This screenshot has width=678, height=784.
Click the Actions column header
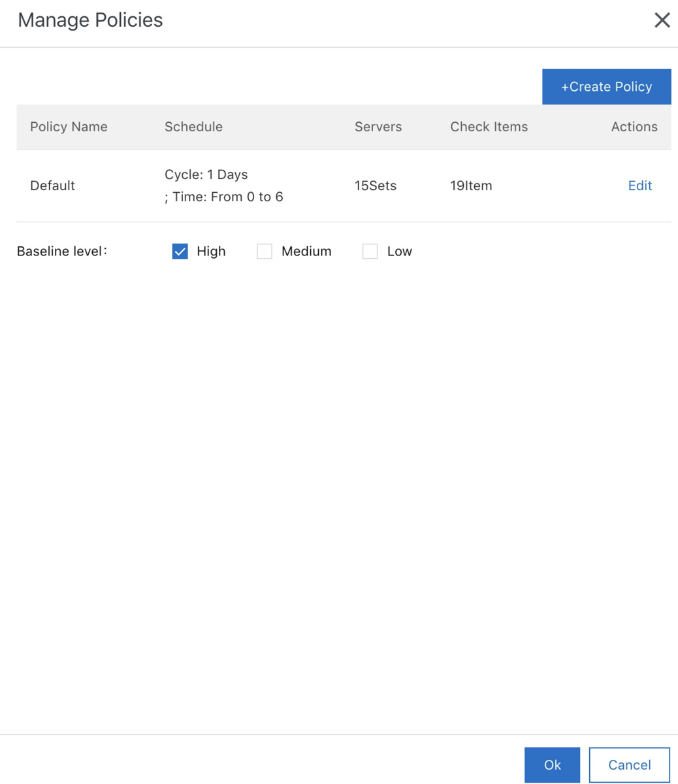tap(634, 127)
